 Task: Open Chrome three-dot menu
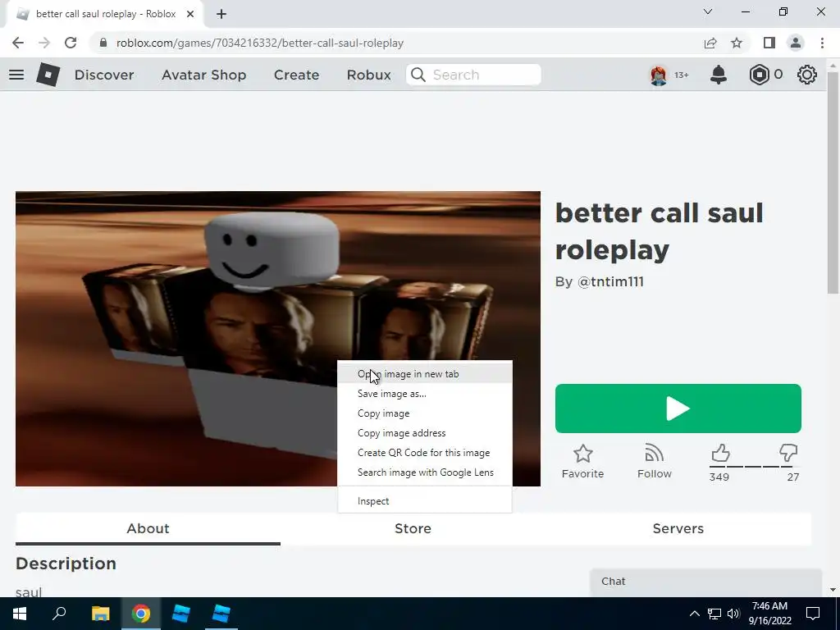(822, 43)
